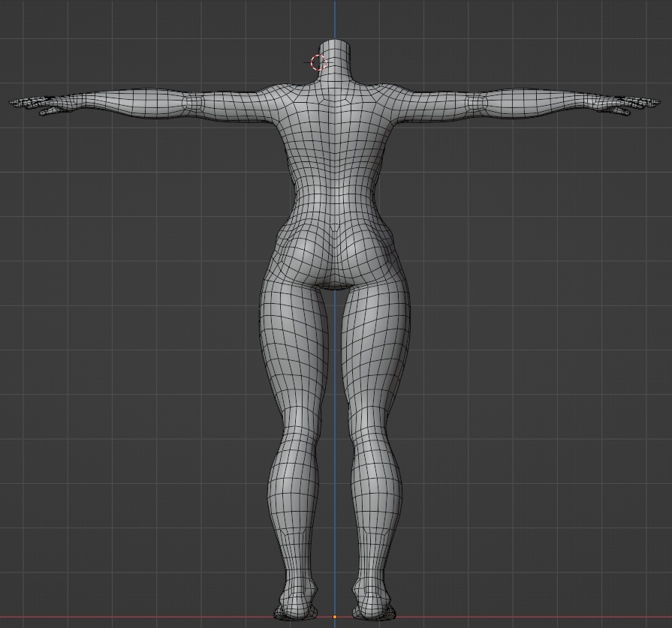Select the model's head
Screen dimensions: 672x628
tap(334, 45)
